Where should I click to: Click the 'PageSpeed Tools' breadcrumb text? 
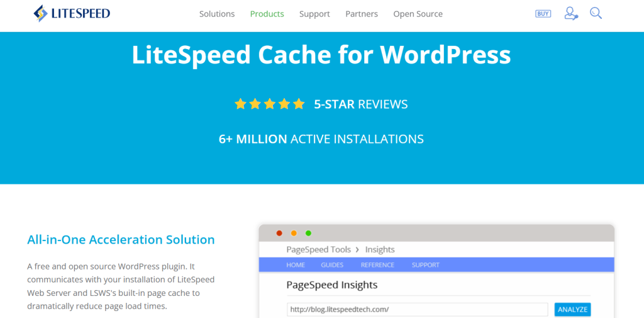pyautogui.click(x=319, y=249)
